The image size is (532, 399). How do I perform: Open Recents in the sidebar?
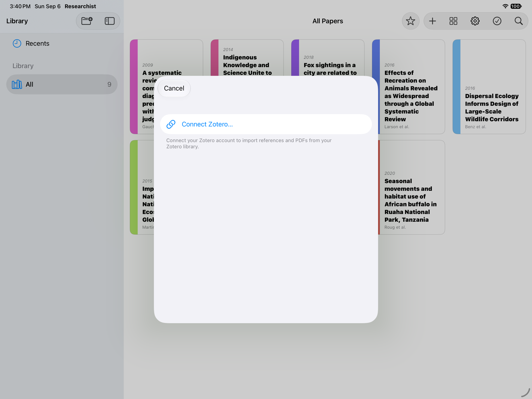click(x=62, y=44)
